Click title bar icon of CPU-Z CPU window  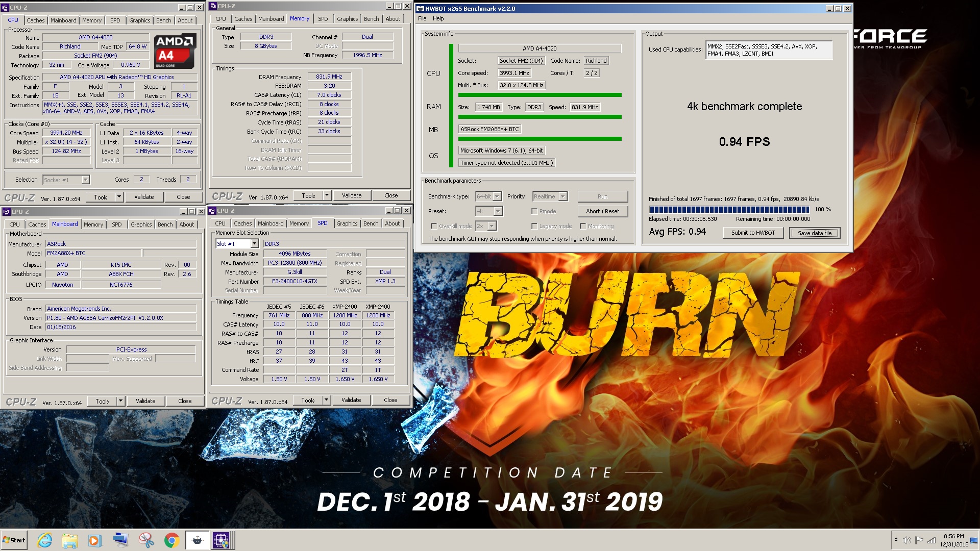click(x=5, y=8)
